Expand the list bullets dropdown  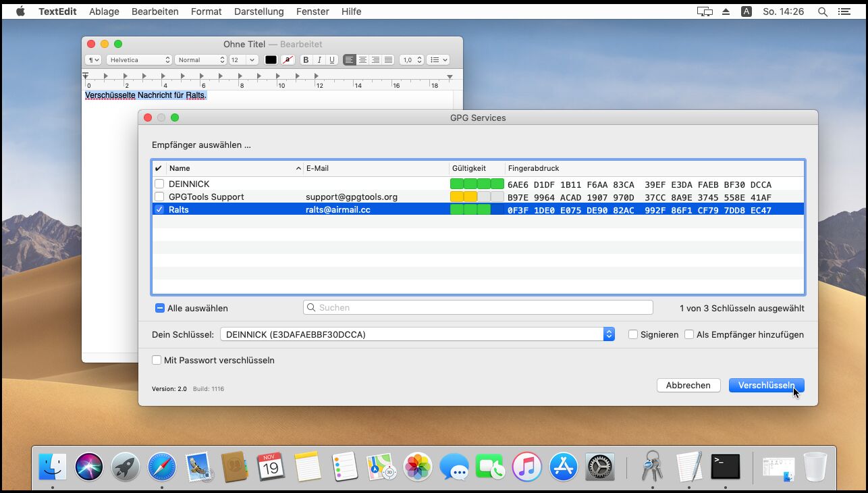coord(439,60)
